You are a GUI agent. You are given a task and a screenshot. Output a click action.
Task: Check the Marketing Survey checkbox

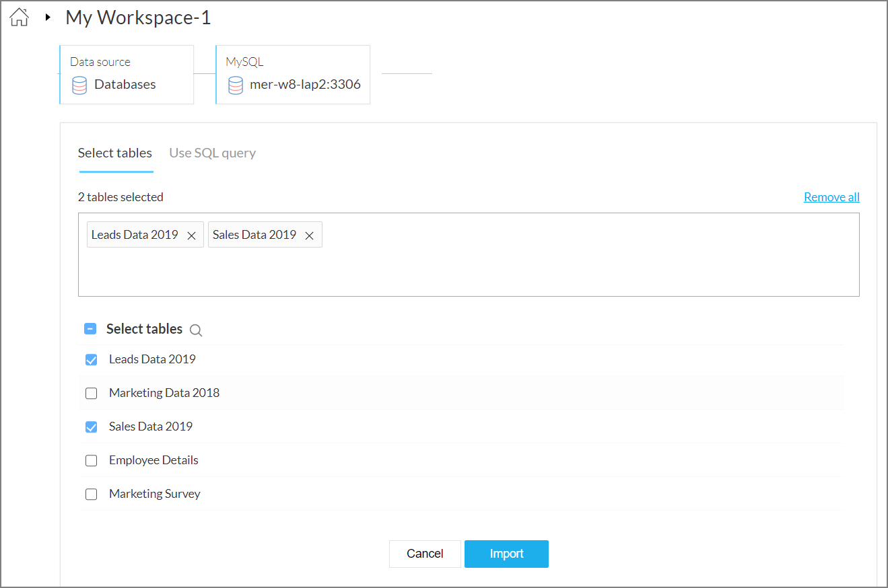click(x=92, y=494)
